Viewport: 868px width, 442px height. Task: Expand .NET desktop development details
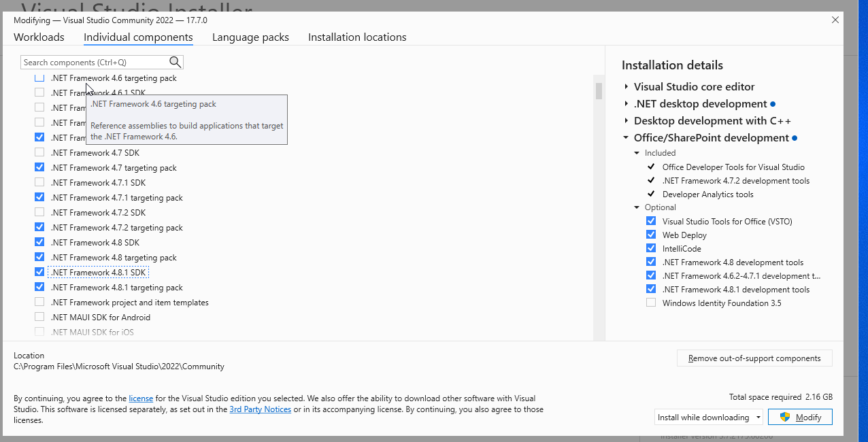(x=627, y=104)
